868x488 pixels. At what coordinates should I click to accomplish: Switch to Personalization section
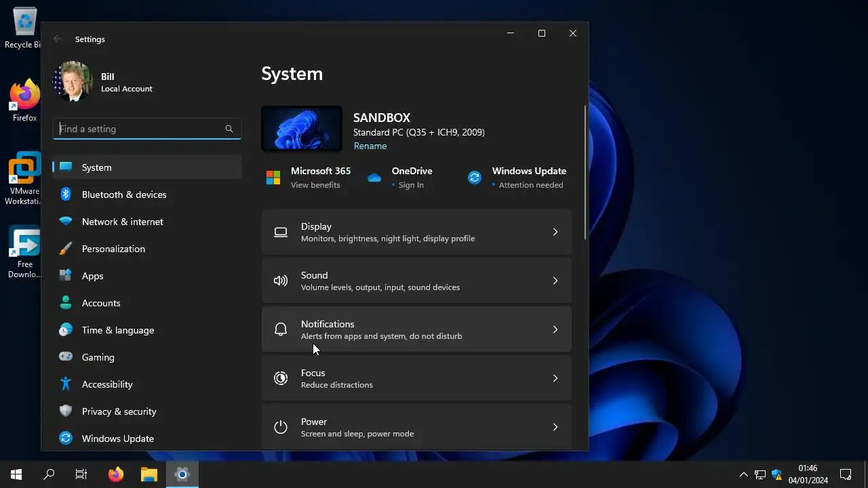coord(146,249)
